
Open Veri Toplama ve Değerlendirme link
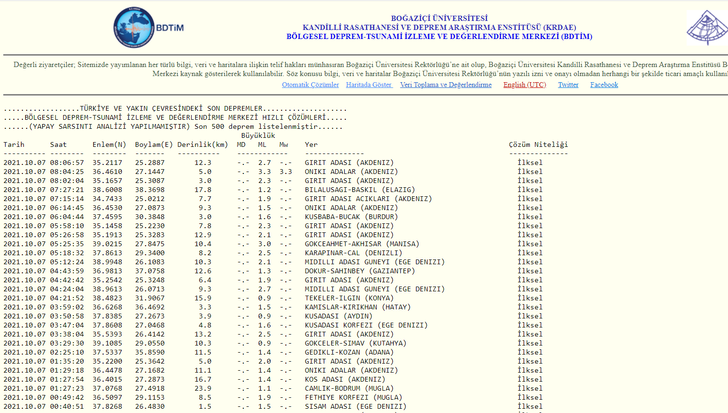[x=446, y=85]
